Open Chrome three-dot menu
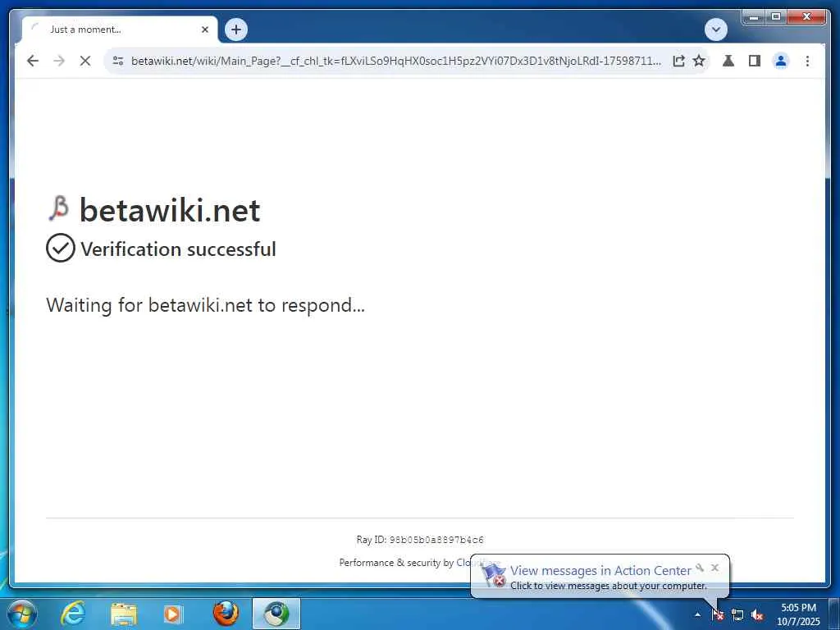 tap(807, 61)
